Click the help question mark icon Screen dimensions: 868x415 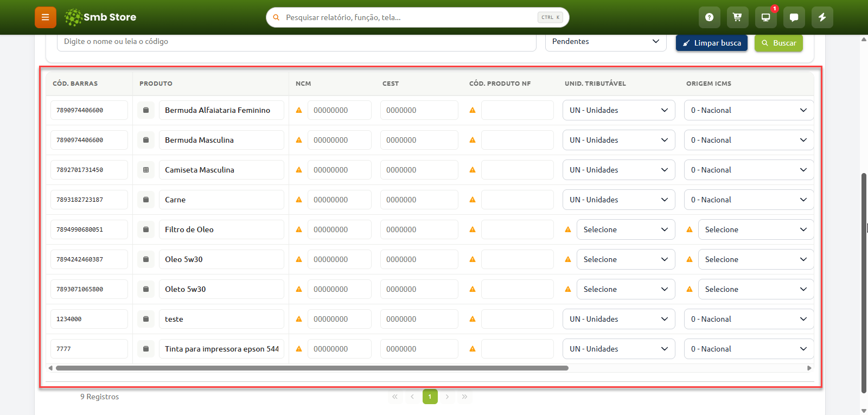pyautogui.click(x=709, y=17)
